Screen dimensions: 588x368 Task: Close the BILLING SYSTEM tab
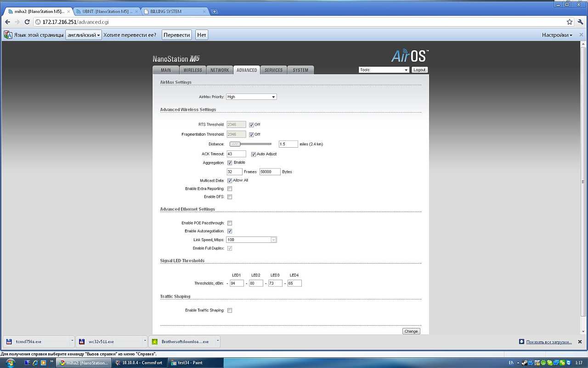[x=204, y=11]
